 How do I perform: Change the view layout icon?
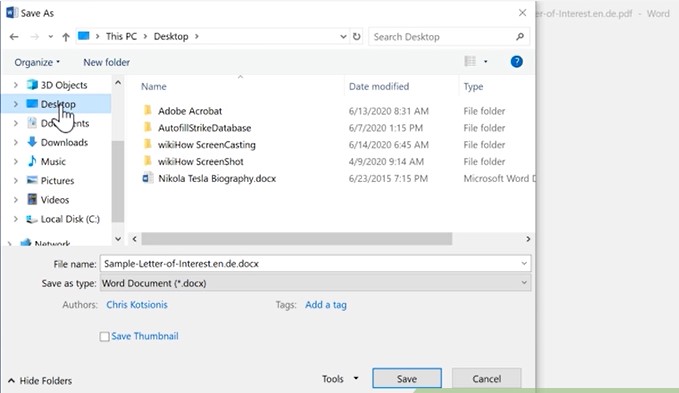point(470,61)
